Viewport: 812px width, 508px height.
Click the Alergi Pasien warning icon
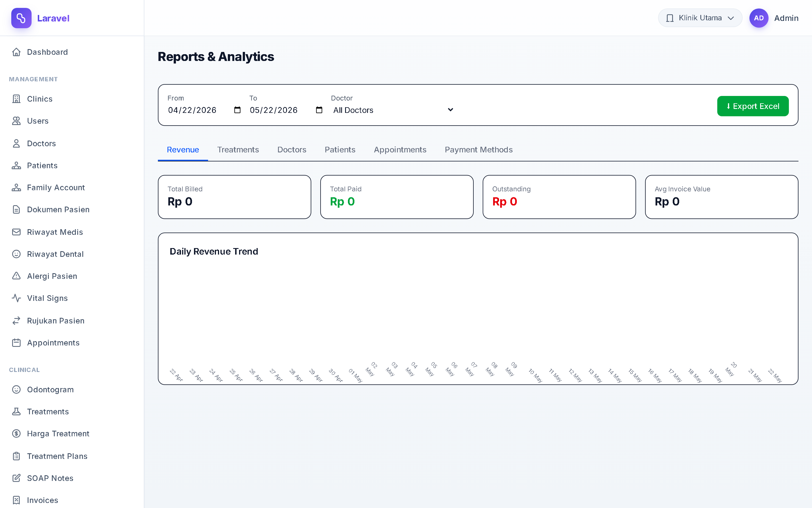[16, 276]
